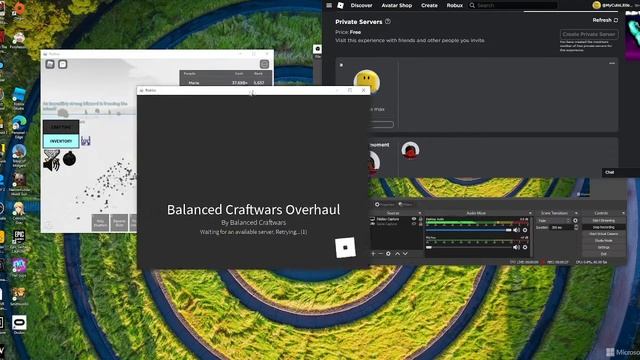Open the Fade transition dropdown

pos(553,220)
